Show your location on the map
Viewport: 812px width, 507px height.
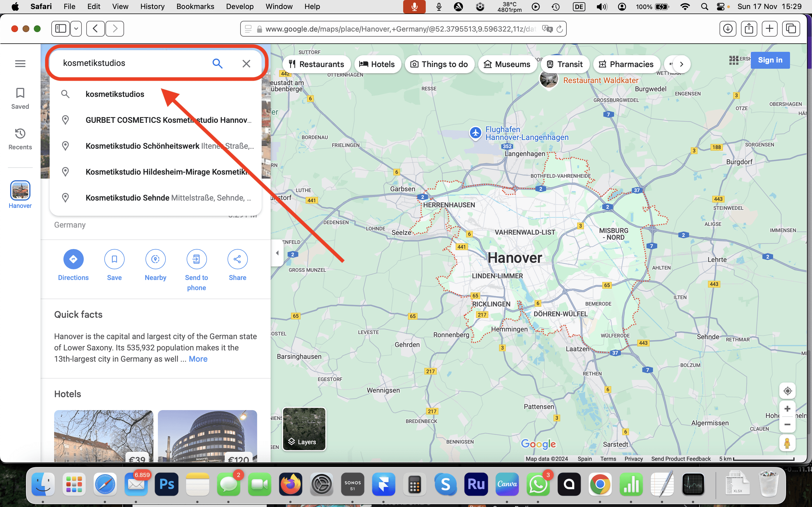click(787, 391)
